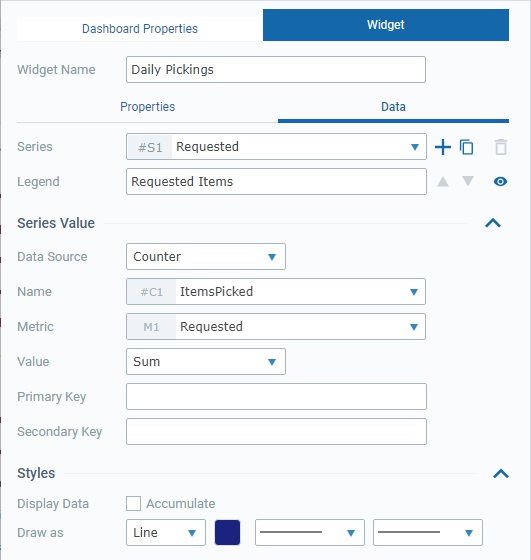The image size is (531, 560).
Task: Move the series up with the up arrow
Action: (x=443, y=181)
